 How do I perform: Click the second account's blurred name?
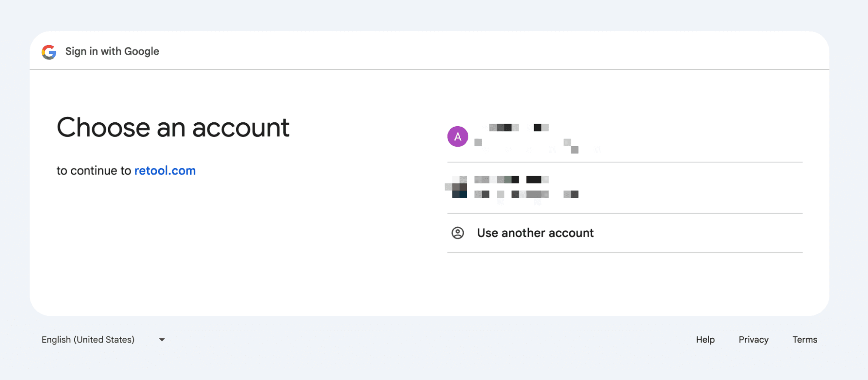512,180
